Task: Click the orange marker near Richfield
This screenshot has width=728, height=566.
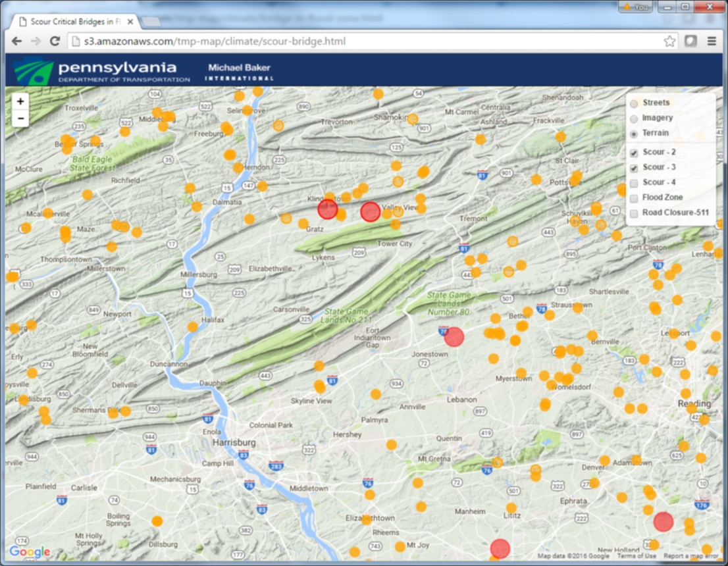Action: click(88, 195)
